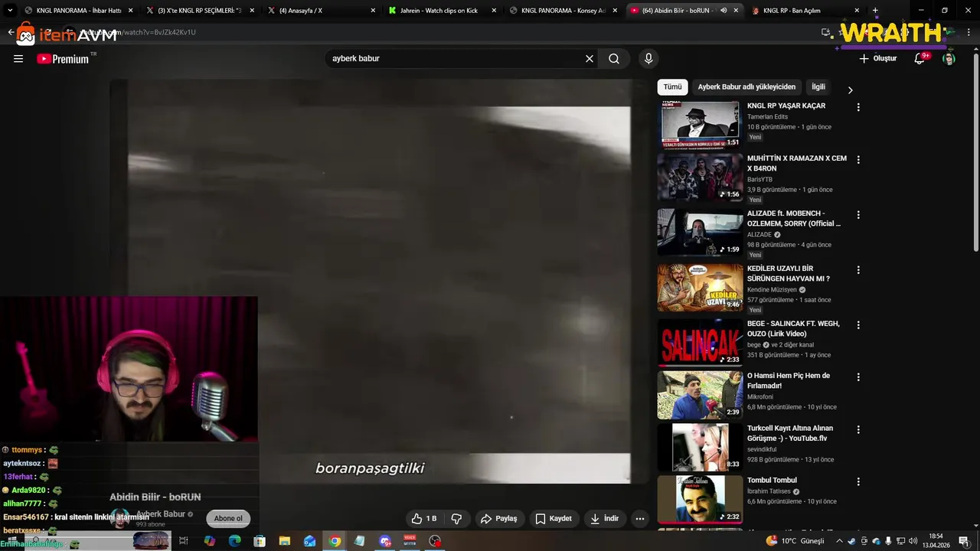Run search with the magnifier button
The width and height of the screenshot is (980, 551).
tap(614, 59)
